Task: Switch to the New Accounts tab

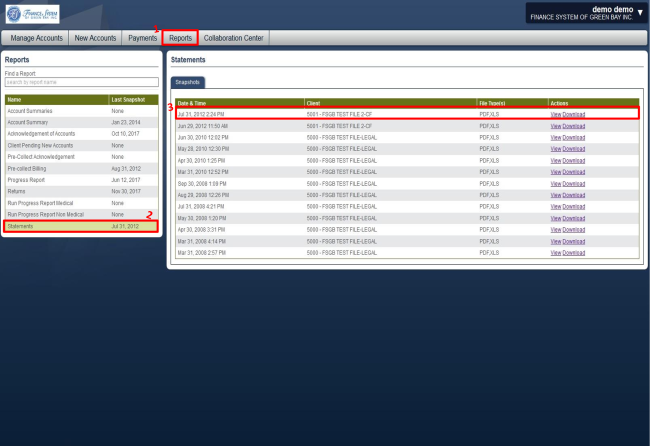Action: [96, 38]
